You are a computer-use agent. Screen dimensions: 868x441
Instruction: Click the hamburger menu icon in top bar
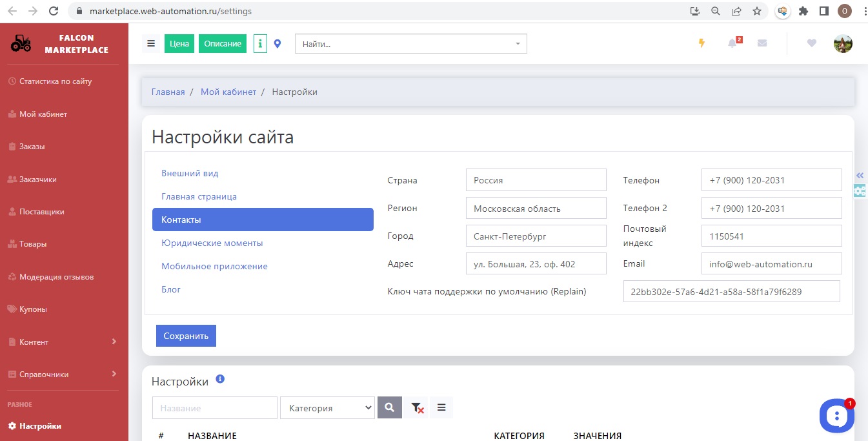(x=151, y=44)
